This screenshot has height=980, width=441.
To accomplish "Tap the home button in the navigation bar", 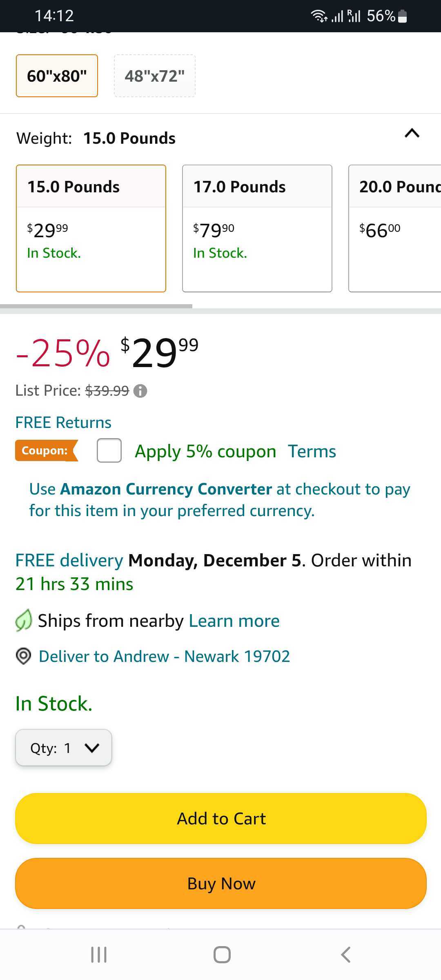I will (x=220, y=955).
